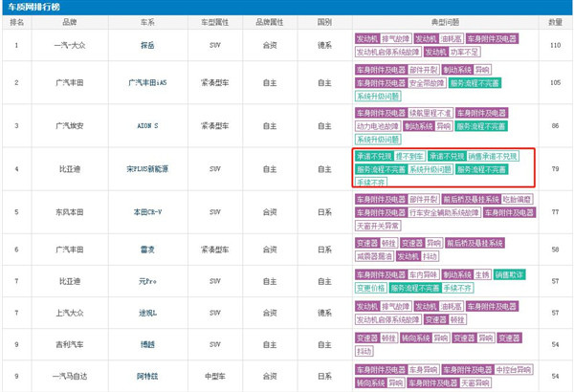Select the 一汽马自达 brand cell
Screen dimensions: 574x392
coord(70,377)
